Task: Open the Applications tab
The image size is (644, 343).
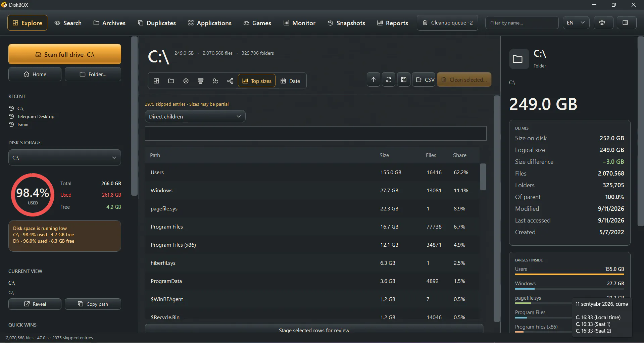Action: click(210, 23)
